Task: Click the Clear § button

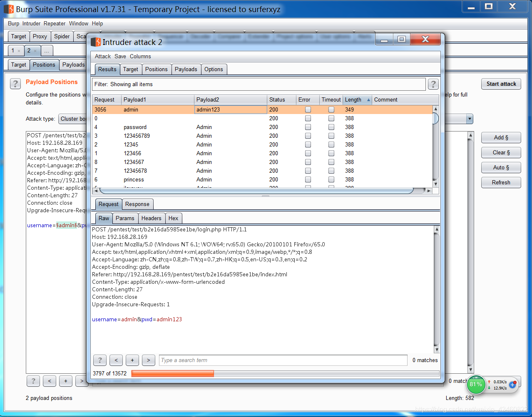Action: 501,152
